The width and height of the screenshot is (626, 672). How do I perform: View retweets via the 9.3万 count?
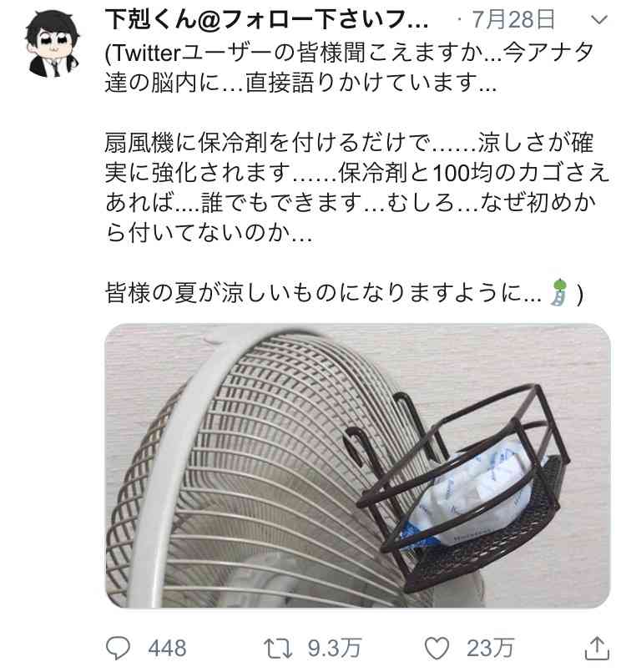(335, 648)
